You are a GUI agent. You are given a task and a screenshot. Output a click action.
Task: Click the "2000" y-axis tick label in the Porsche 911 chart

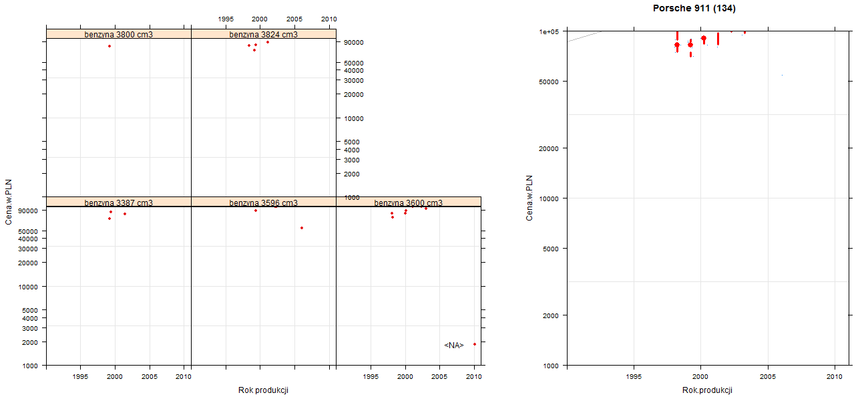(x=552, y=315)
